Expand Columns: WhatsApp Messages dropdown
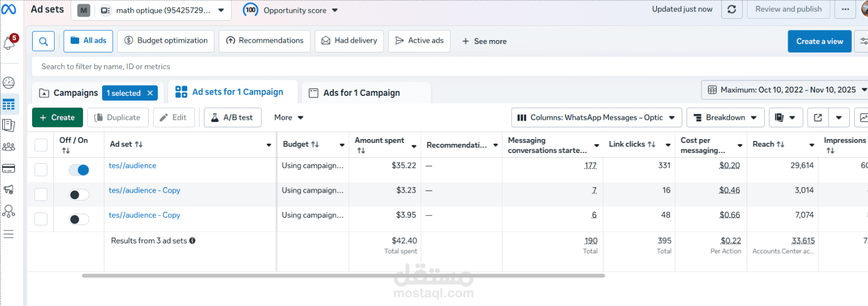The height and width of the screenshot is (306, 868). [596, 118]
